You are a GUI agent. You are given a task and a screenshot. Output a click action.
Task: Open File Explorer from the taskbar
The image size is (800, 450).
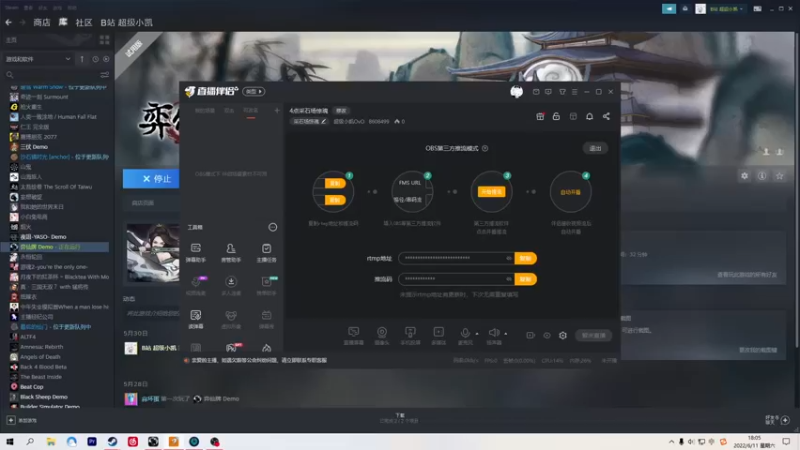(x=51, y=441)
